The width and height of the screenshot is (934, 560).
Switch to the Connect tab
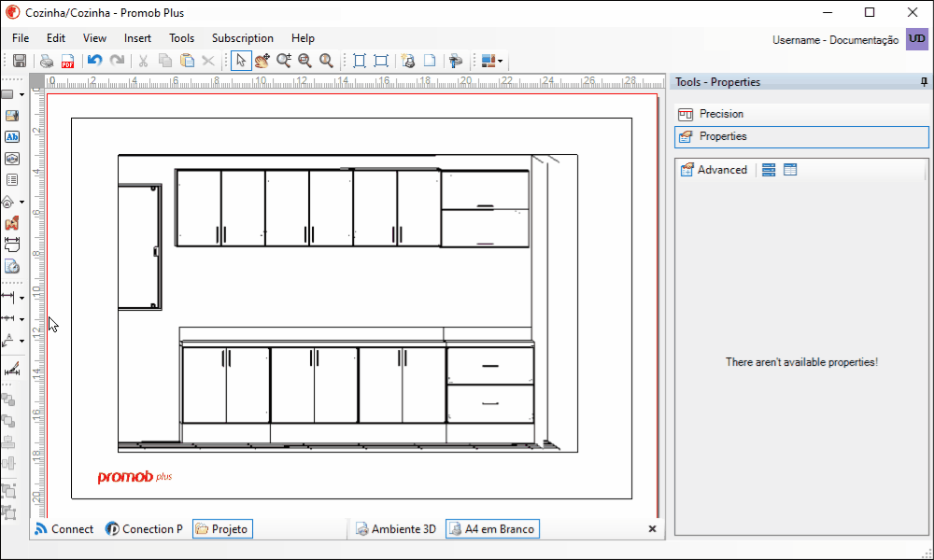tap(64, 529)
